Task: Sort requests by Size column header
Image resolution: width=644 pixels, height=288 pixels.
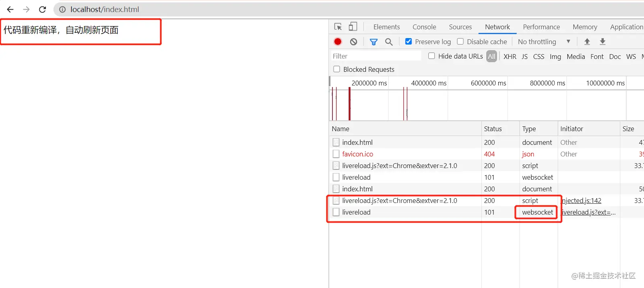Action: pyautogui.click(x=632, y=129)
